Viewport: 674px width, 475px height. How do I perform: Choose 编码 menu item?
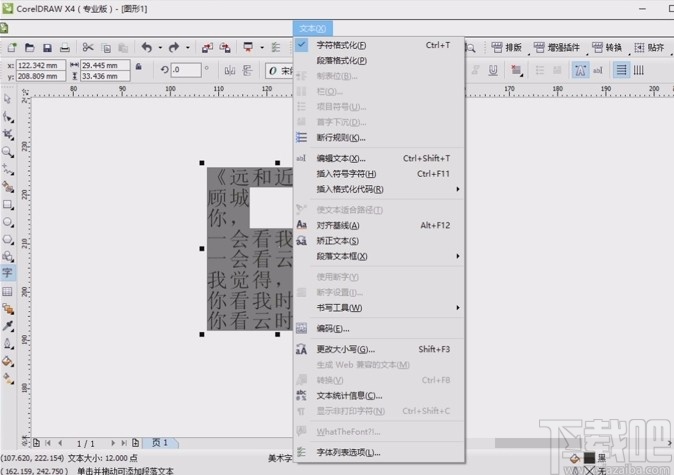[x=379, y=328]
